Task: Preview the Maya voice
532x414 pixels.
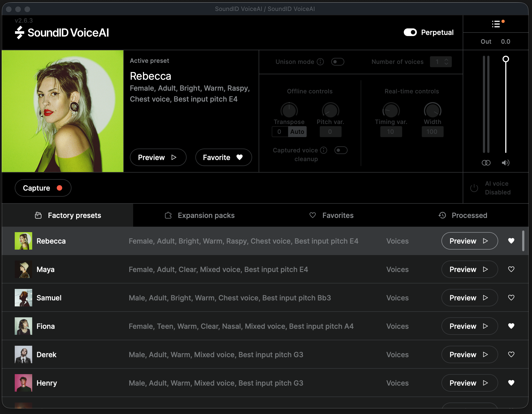Action: [470, 269]
